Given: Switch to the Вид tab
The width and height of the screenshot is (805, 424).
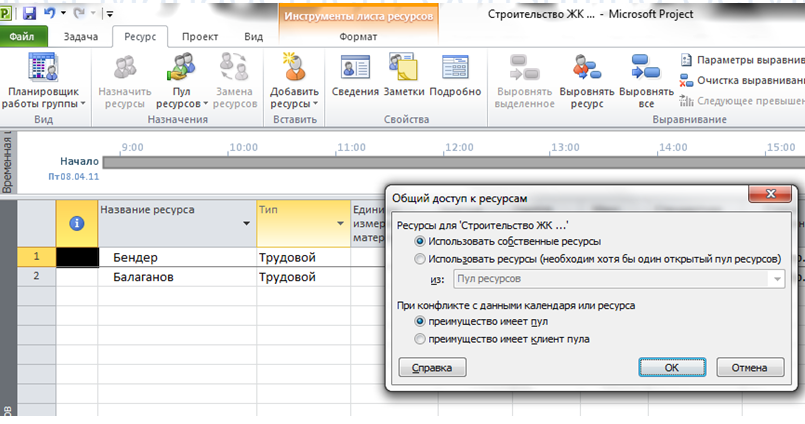Looking at the screenshot, I should click(253, 36).
